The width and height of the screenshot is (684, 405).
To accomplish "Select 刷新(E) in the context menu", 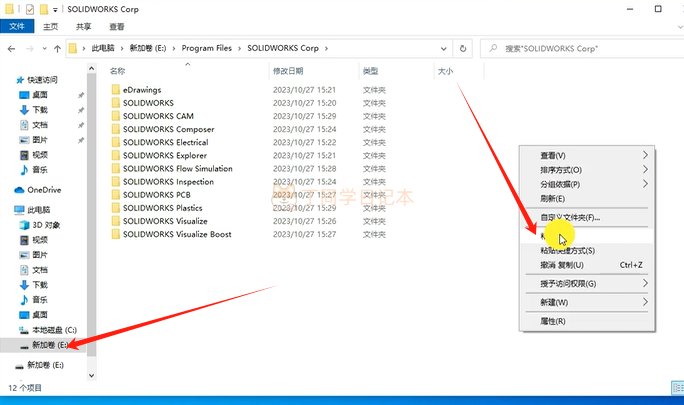I will [x=553, y=198].
